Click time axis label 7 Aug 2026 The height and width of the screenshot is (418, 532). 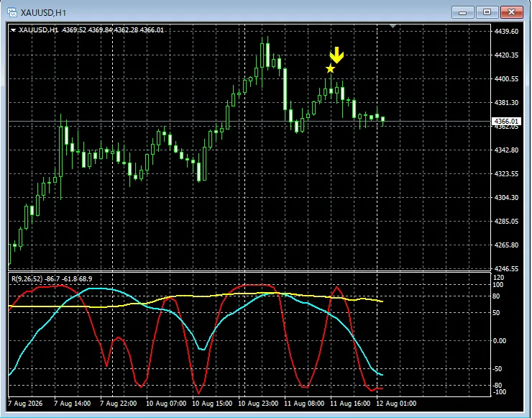(x=25, y=404)
